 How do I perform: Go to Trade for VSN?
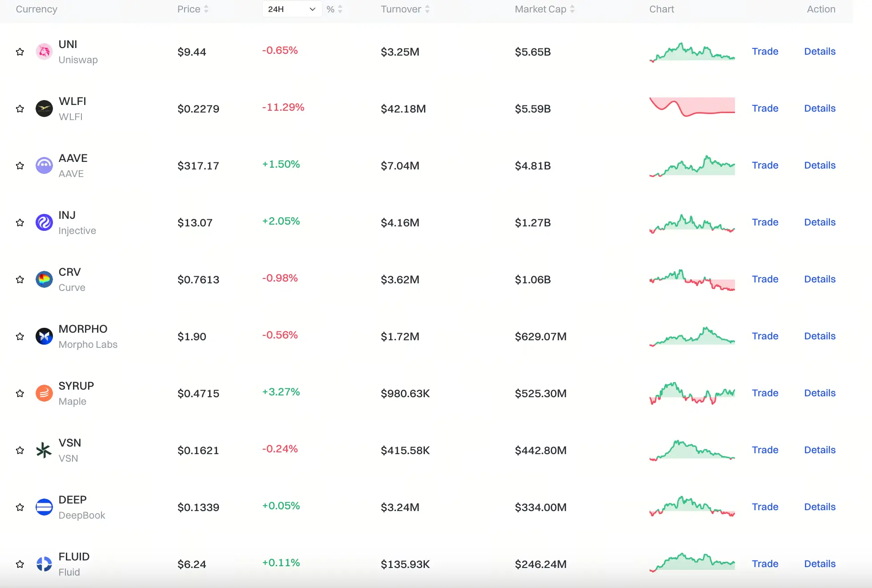(x=765, y=450)
